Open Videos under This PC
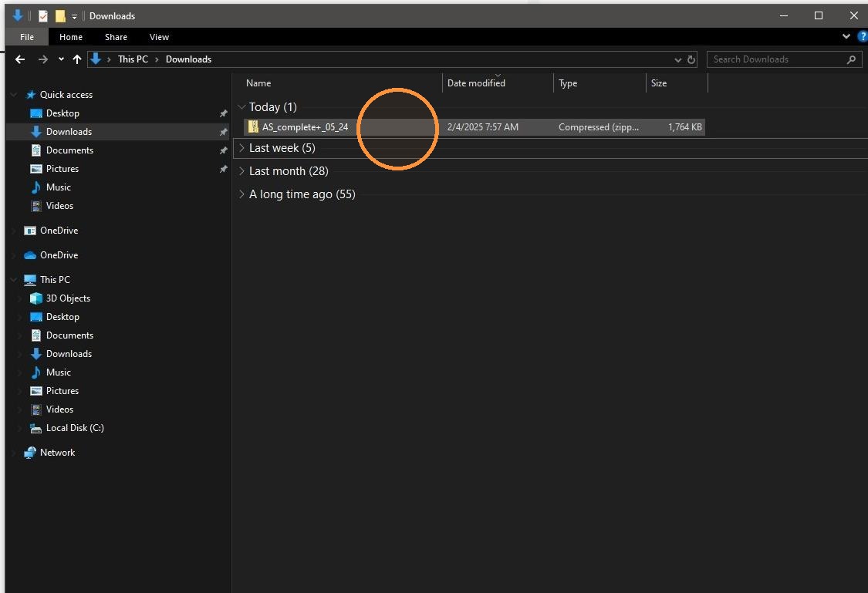The width and height of the screenshot is (868, 593). click(59, 409)
